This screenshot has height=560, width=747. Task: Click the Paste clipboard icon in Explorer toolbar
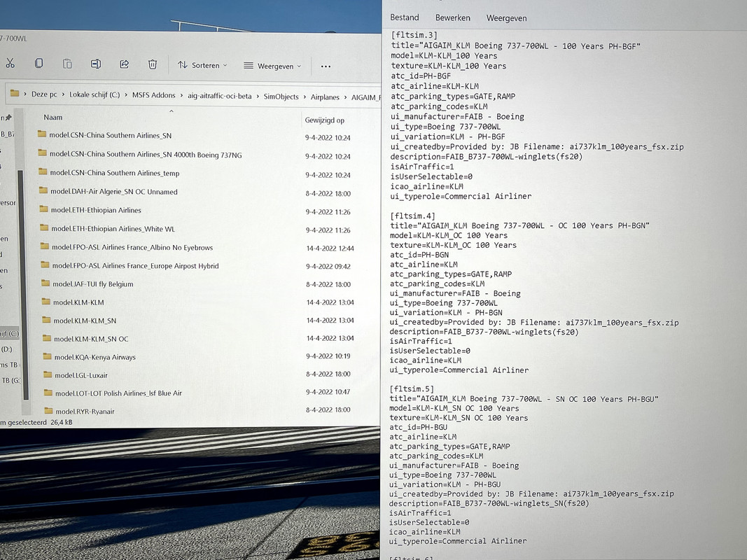(67, 64)
